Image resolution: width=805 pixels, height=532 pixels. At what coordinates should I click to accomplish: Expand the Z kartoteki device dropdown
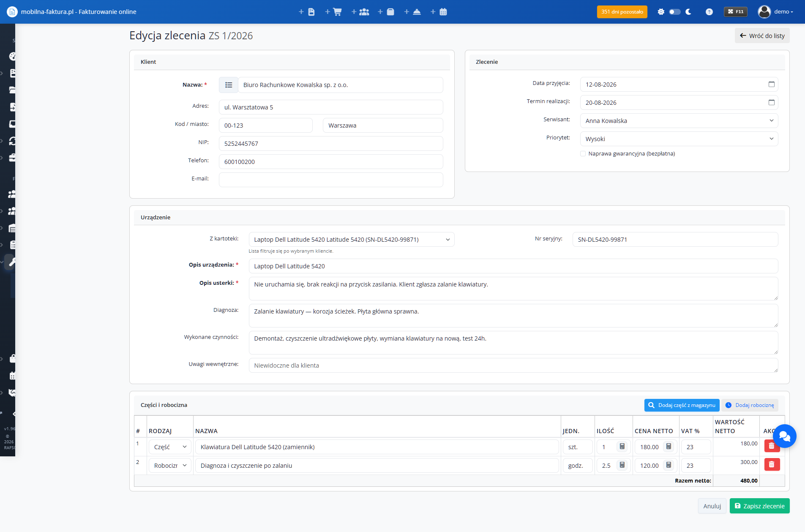coord(352,240)
